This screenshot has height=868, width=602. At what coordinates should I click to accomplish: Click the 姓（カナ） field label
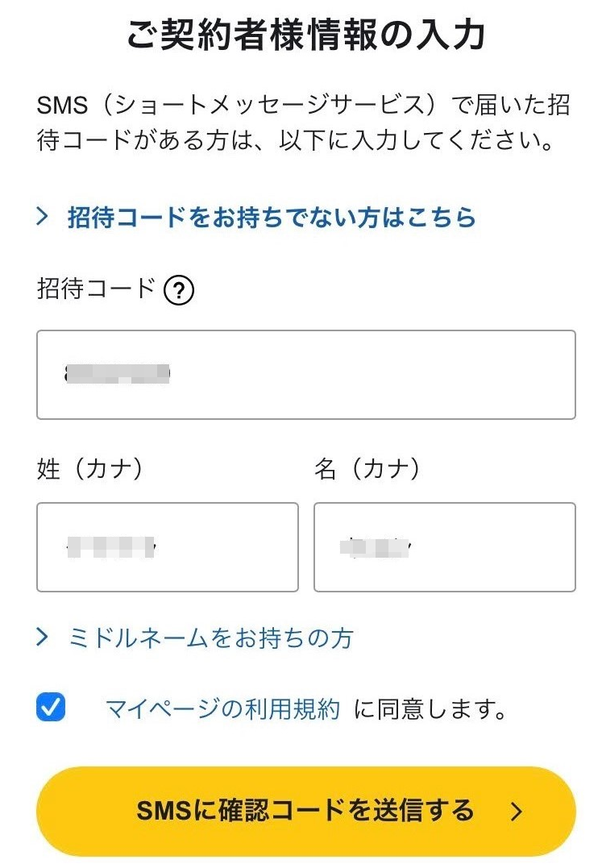(x=90, y=470)
